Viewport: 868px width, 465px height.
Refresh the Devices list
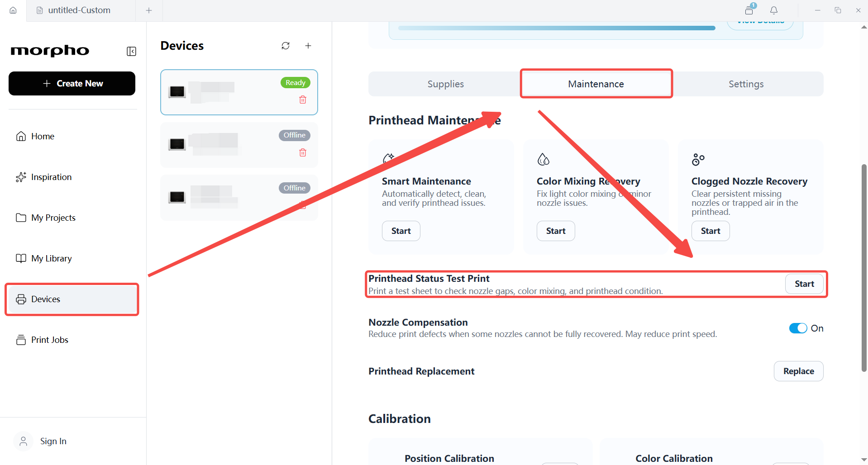click(286, 46)
